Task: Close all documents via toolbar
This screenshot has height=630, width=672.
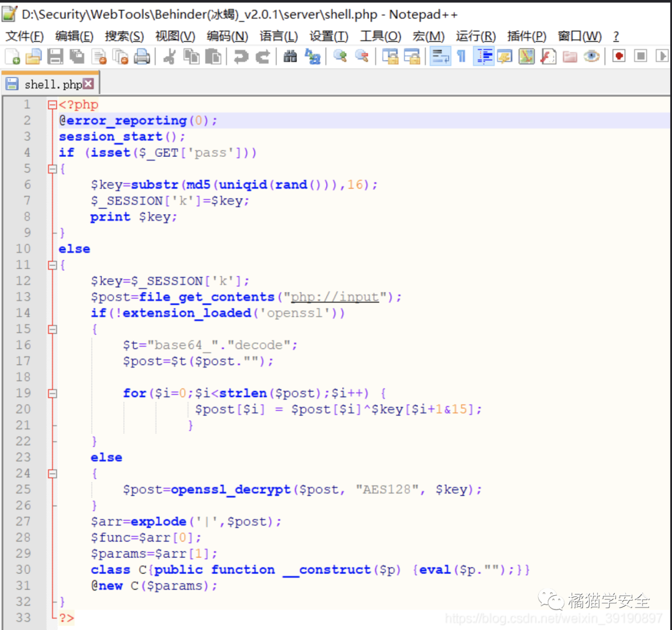Action: [121, 57]
